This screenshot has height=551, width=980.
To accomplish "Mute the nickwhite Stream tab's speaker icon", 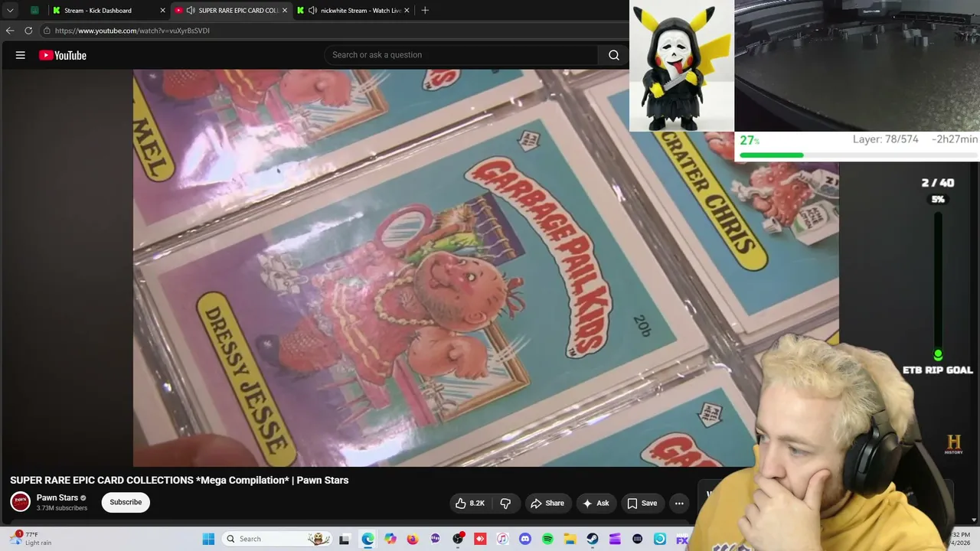I will point(312,10).
